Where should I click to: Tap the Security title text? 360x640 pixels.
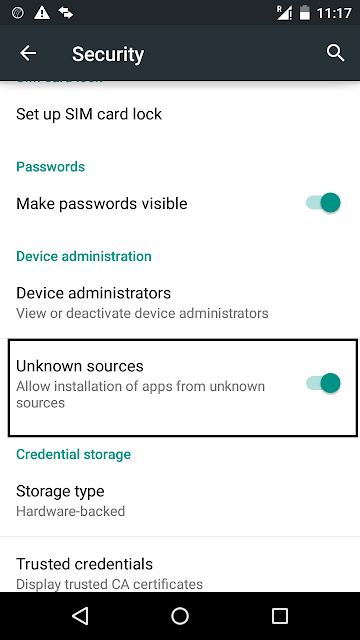pos(108,54)
